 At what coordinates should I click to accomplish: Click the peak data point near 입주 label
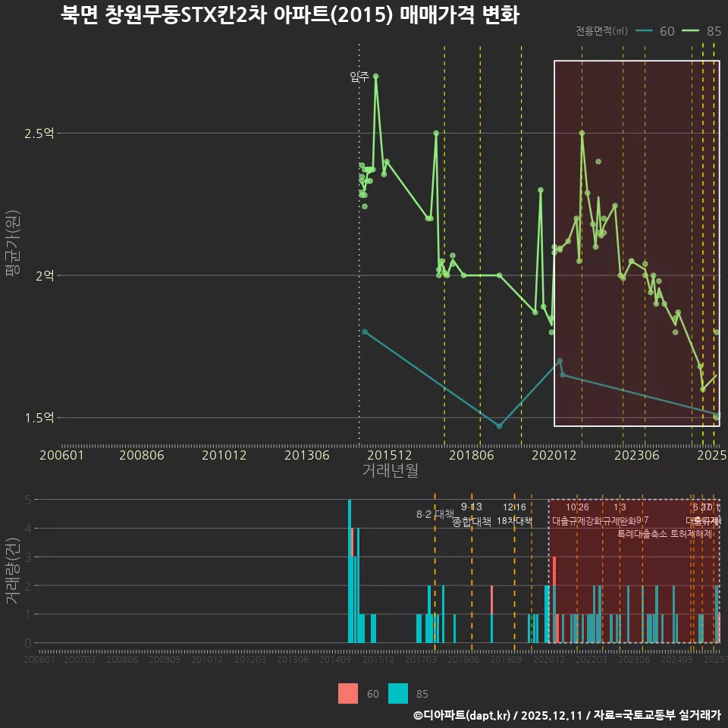(377, 77)
